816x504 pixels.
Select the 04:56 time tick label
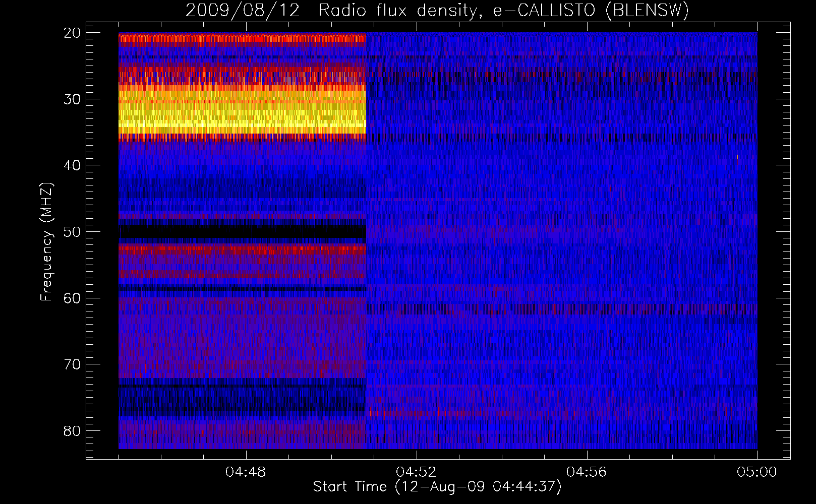(x=587, y=472)
